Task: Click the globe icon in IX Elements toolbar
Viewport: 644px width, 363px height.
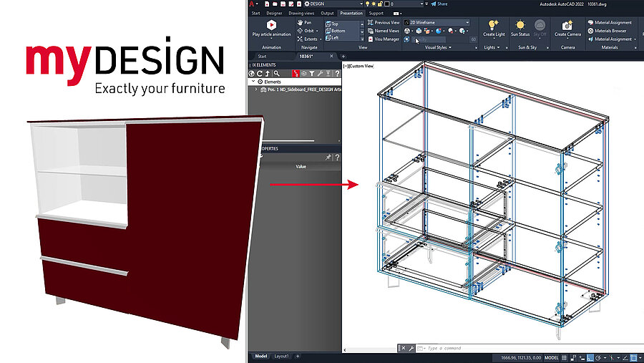Action: coord(252,74)
